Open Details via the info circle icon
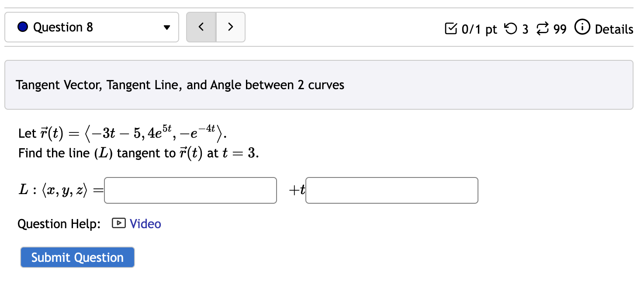Image resolution: width=644 pixels, height=299 pixels. (583, 28)
